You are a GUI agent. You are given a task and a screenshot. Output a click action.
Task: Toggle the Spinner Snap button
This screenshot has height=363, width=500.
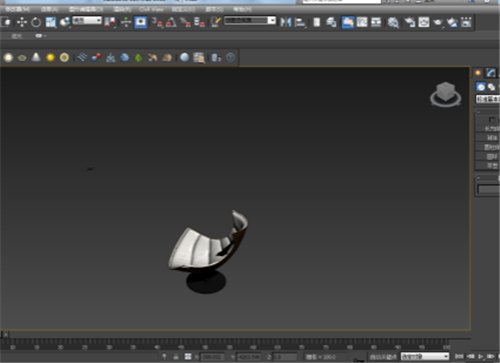coord(199,22)
